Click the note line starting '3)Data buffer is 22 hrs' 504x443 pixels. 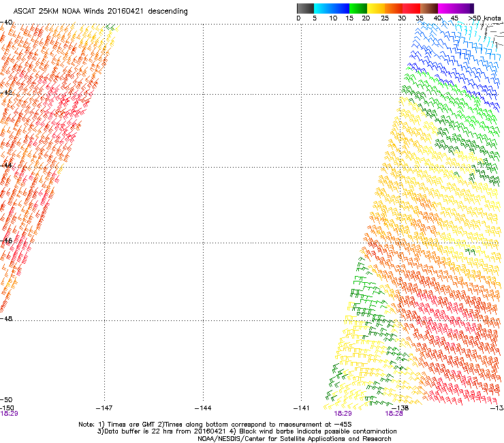[x=247, y=431]
